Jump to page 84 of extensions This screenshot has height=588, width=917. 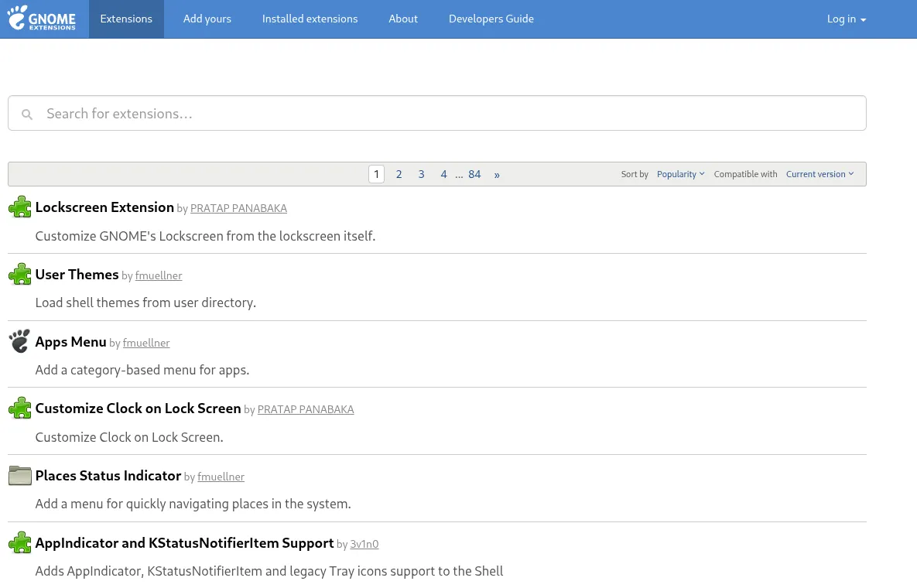click(474, 174)
